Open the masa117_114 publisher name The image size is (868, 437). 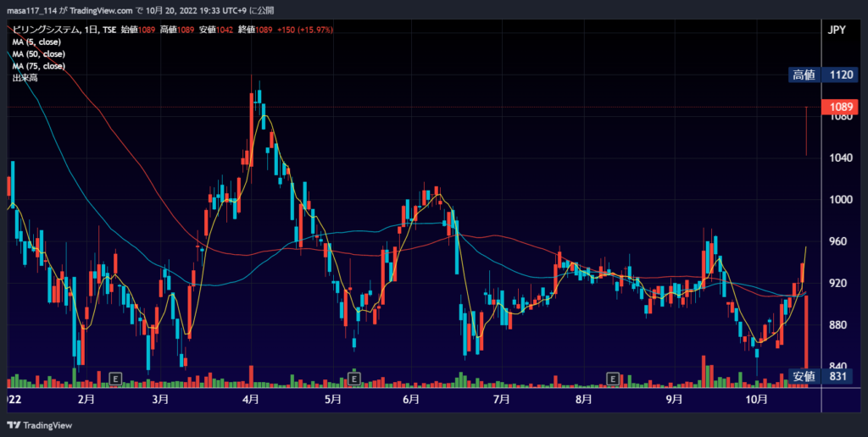point(31,10)
